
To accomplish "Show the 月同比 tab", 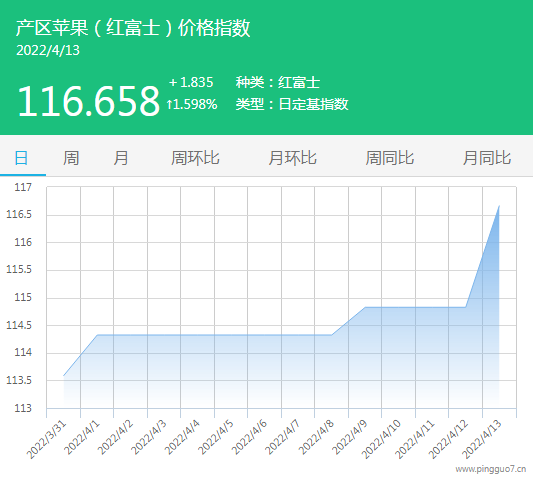I will pyautogui.click(x=487, y=158).
